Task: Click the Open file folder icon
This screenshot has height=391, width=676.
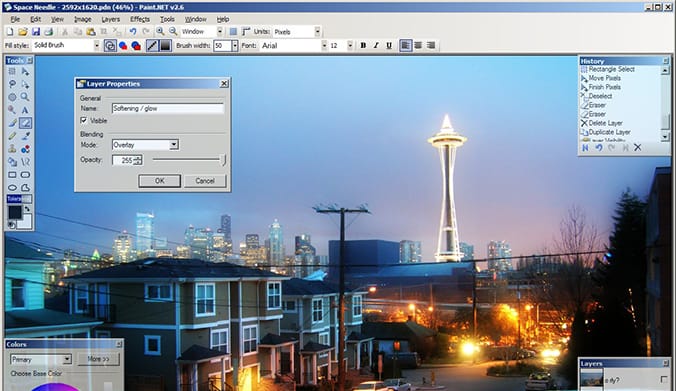Action: (x=23, y=31)
